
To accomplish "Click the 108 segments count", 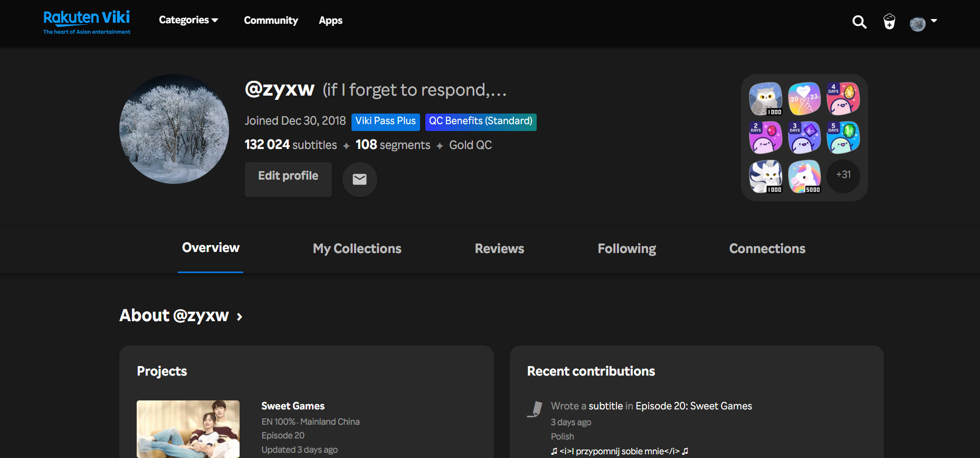I will 393,145.
